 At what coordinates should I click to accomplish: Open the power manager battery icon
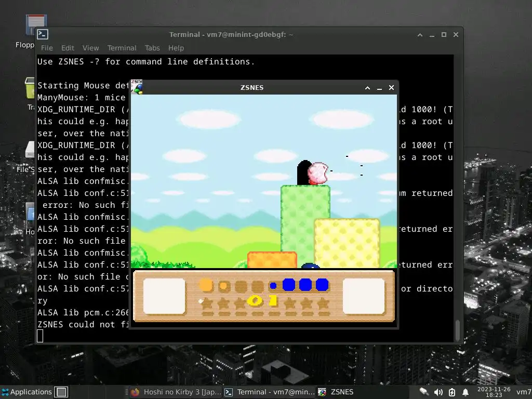(x=452, y=392)
